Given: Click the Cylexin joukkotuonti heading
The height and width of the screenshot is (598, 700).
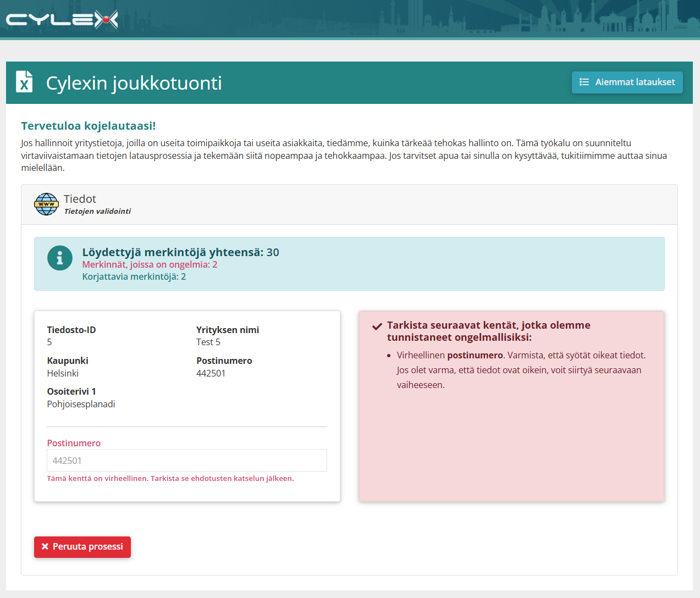Looking at the screenshot, I should tap(134, 83).
